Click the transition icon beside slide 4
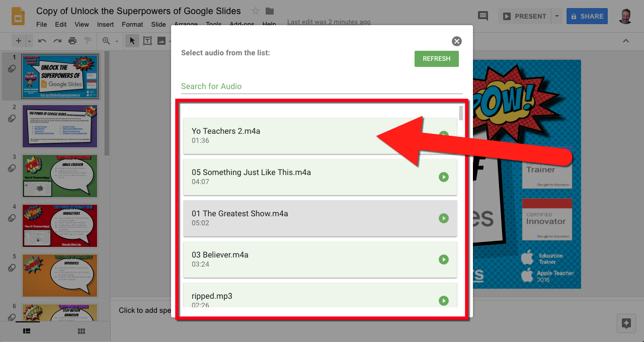 [12, 218]
